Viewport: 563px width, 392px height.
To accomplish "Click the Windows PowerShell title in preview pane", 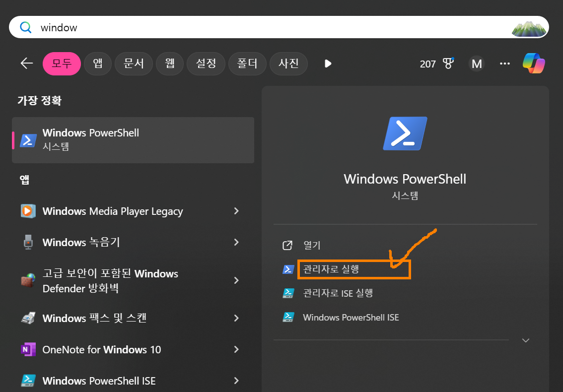I will click(x=405, y=179).
